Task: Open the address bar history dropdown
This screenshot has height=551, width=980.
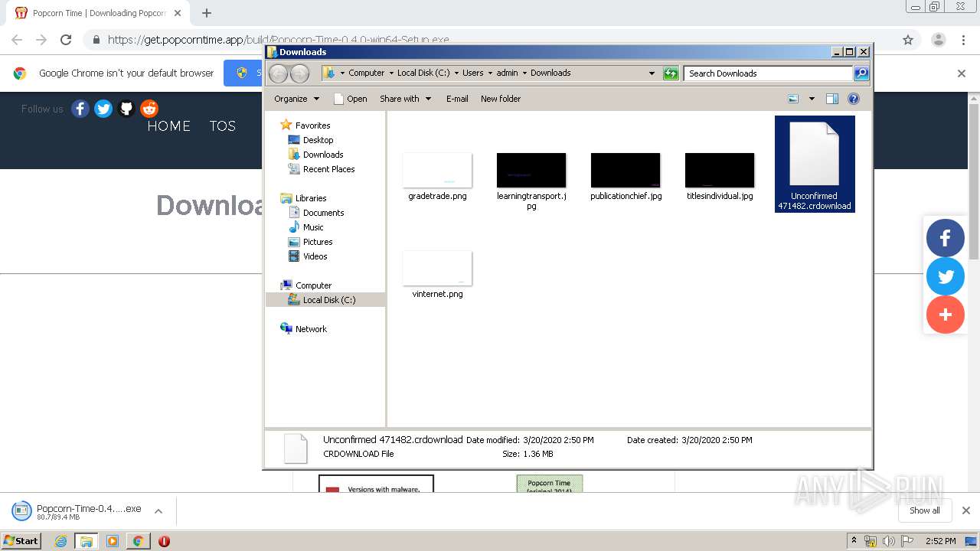Action: point(652,73)
